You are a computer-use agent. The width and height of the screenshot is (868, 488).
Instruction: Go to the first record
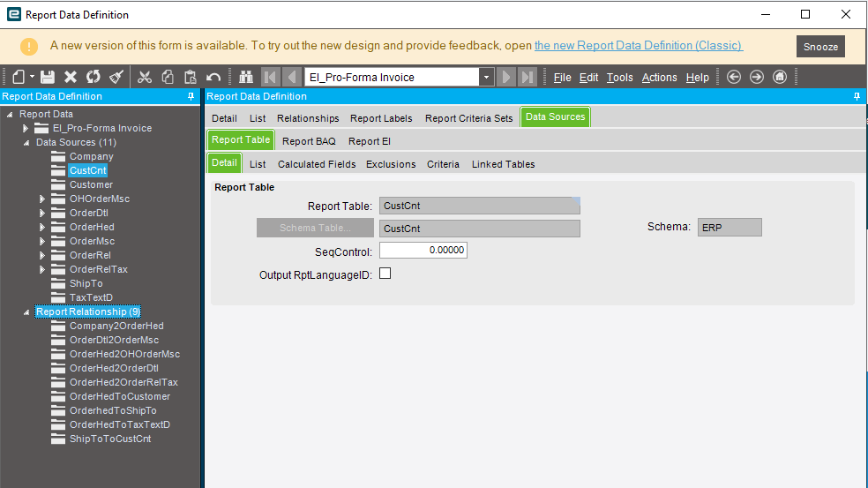coord(270,77)
